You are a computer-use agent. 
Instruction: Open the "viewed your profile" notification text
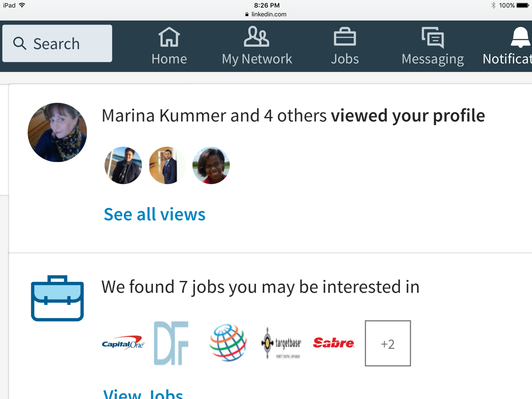[293, 116]
